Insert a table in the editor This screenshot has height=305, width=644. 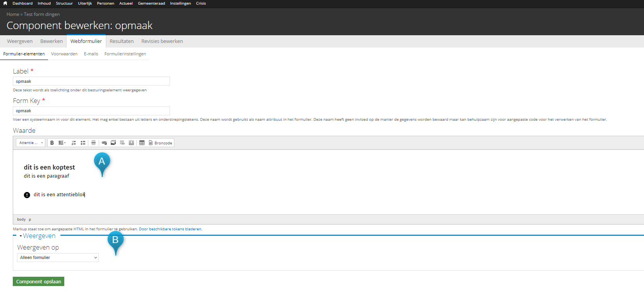pos(142,143)
